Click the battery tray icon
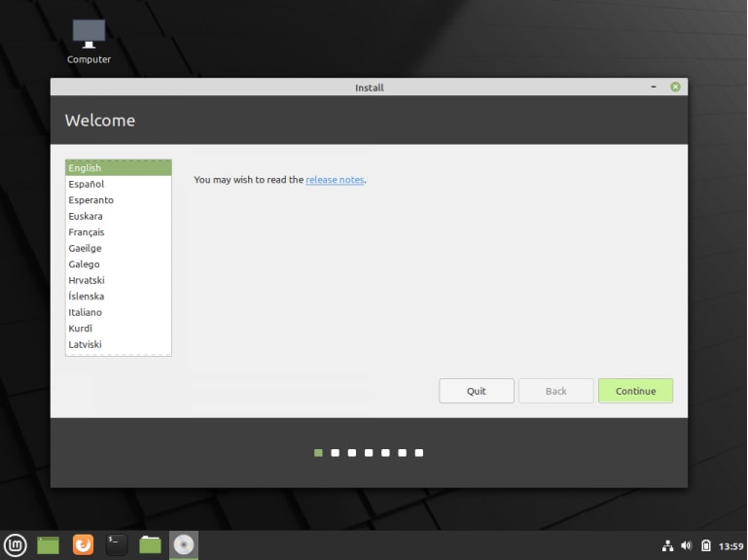The height and width of the screenshot is (560, 748). pos(706,545)
